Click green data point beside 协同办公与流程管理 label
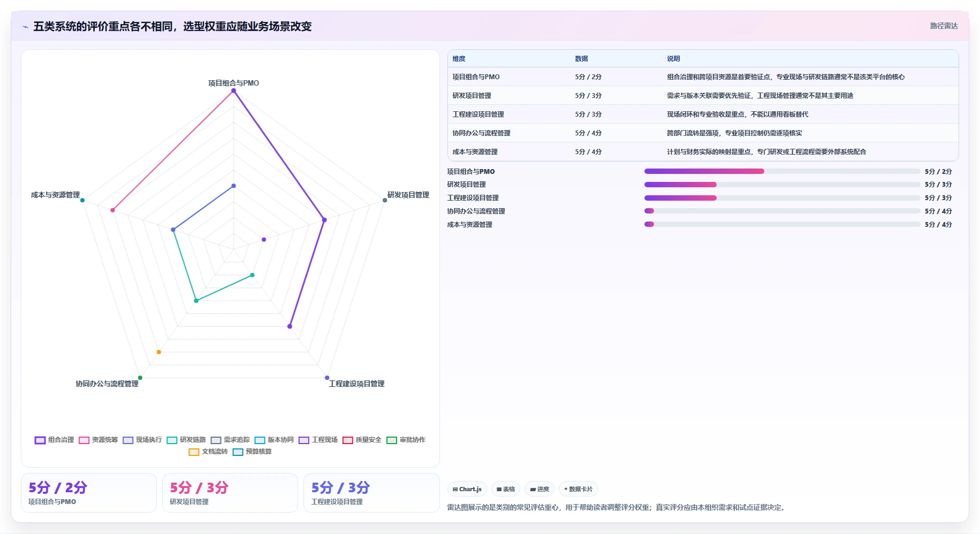The width and height of the screenshot is (980, 534). click(140, 378)
